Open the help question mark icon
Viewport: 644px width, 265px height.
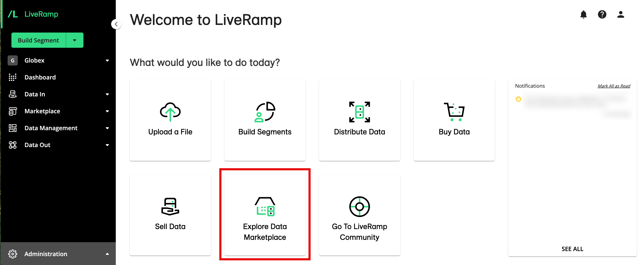point(602,15)
